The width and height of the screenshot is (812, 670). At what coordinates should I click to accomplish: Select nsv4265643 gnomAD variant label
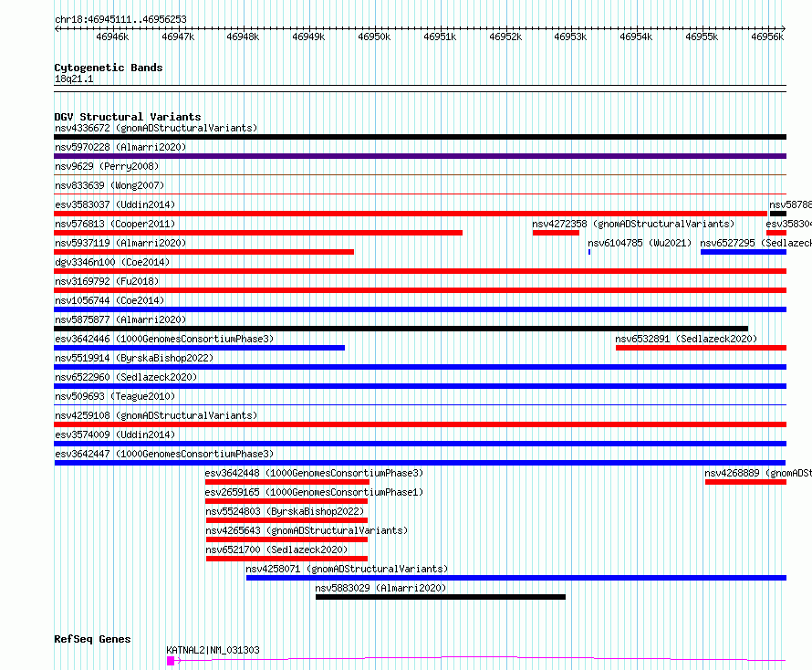[x=307, y=530]
